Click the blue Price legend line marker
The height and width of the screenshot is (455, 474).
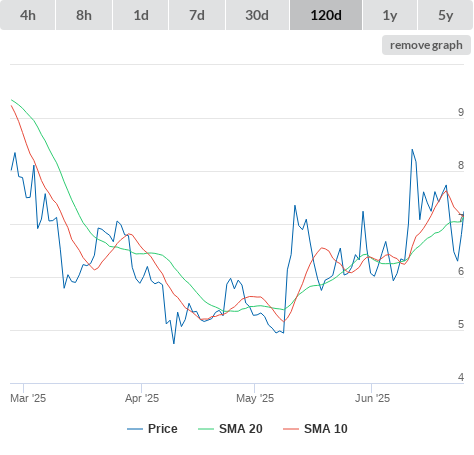pyautogui.click(x=135, y=429)
